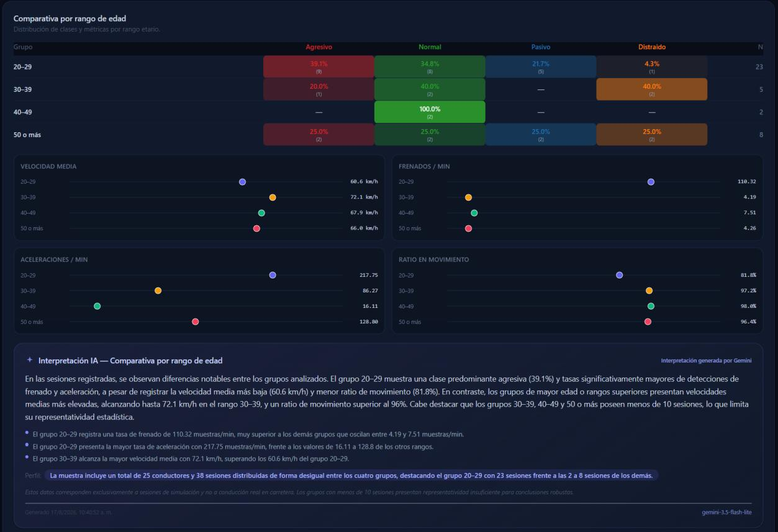Click the 98.0% value in Ratio en Movimiento
This screenshot has width=778, height=532.
(748, 306)
